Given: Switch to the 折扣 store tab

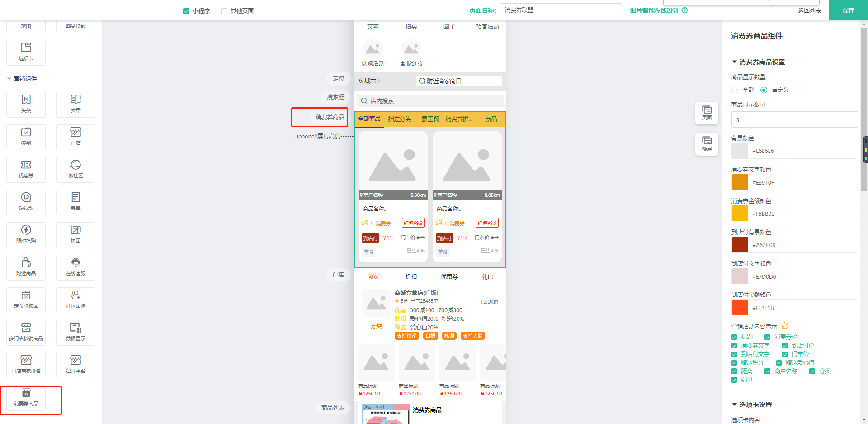Looking at the screenshot, I should [411, 276].
